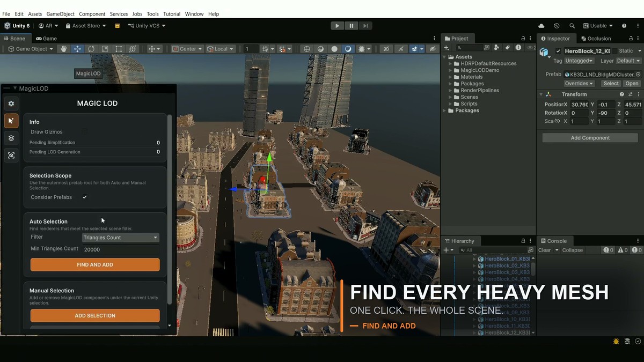The image size is (644, 362).
Task: Select the Transform tool
Action: point(133,49)
